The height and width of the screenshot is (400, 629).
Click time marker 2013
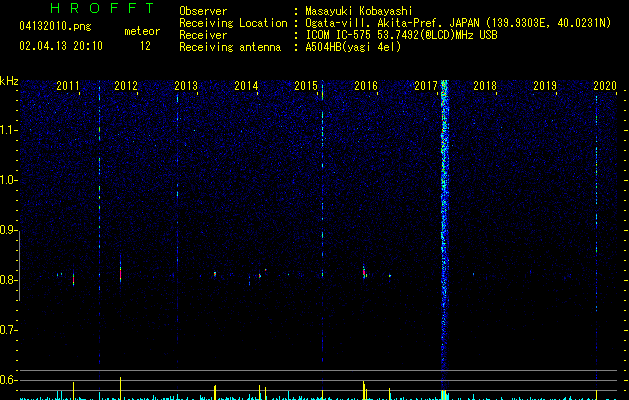point(186,86)
